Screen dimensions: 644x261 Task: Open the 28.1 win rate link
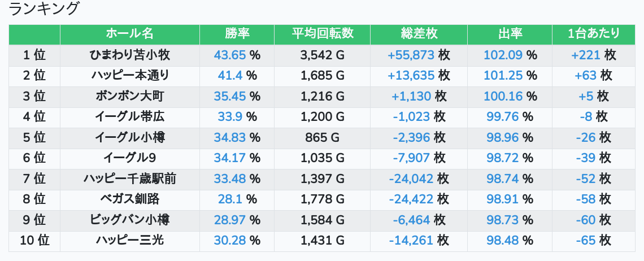click(230, 199)
